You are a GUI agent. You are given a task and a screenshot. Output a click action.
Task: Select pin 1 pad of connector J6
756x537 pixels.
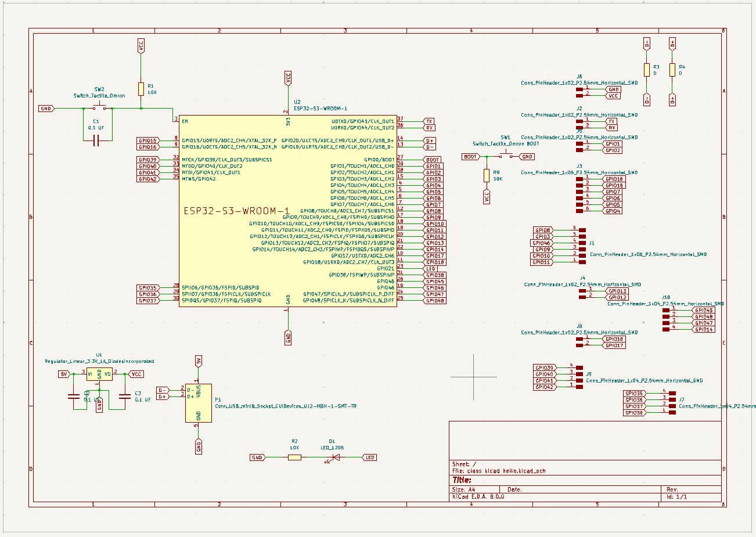pos(579,89)
